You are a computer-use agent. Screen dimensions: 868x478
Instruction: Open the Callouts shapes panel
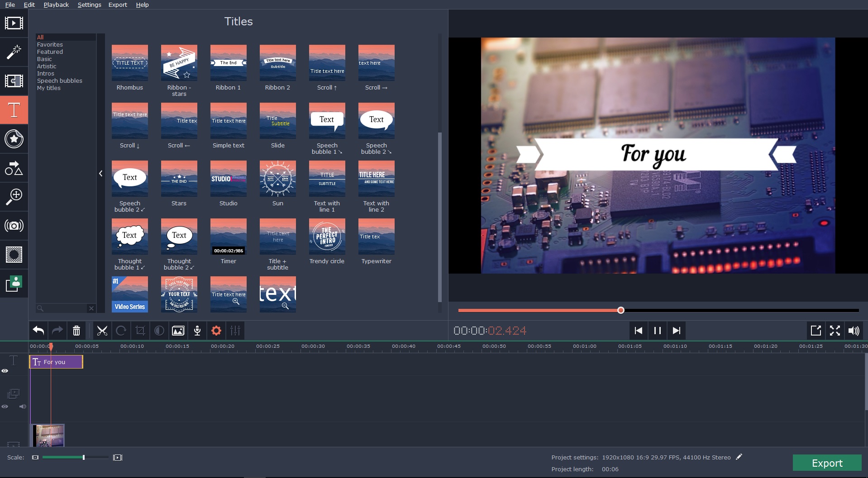click(x=14, y=168)
